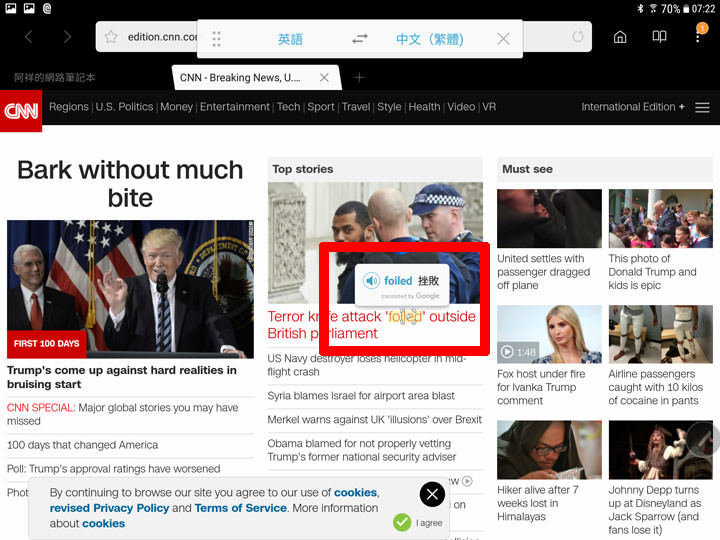Open the browser three-dot menu
The image size is (720, 540).
699,37
